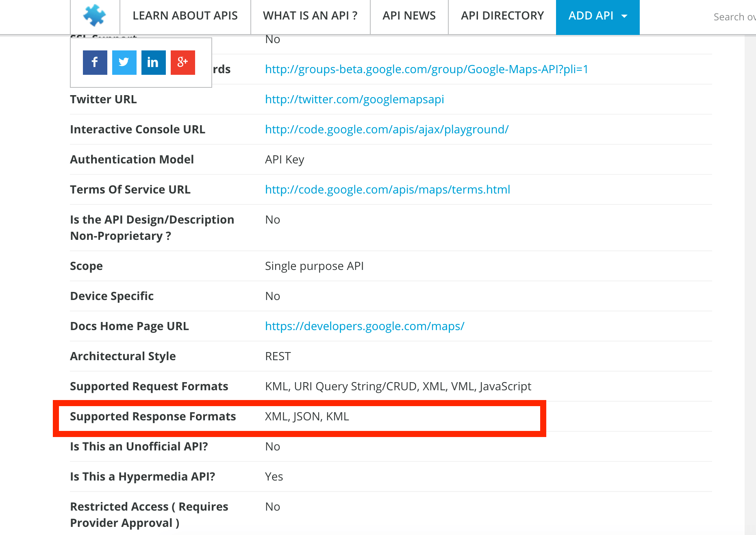Open the API Directory
This screenshot has width=756, height=535.
click(502, 16)
